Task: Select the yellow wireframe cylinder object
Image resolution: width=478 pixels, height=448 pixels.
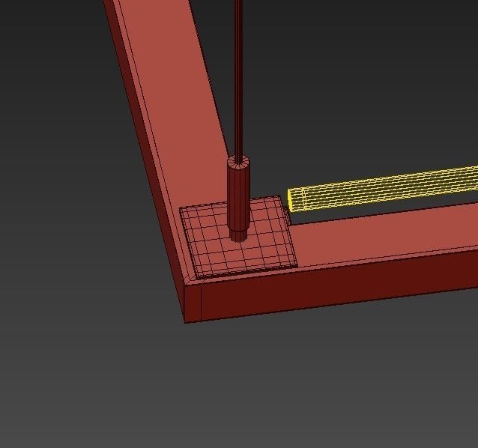Action: point(383,189)
